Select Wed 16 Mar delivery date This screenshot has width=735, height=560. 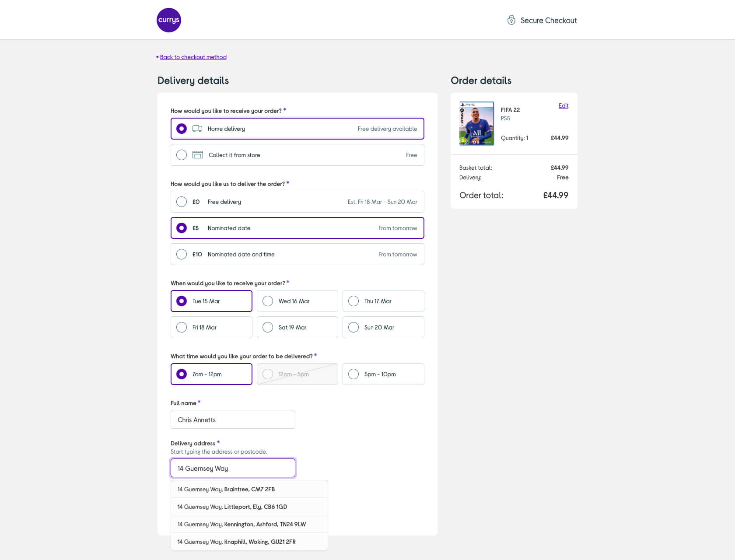point(297,301)
